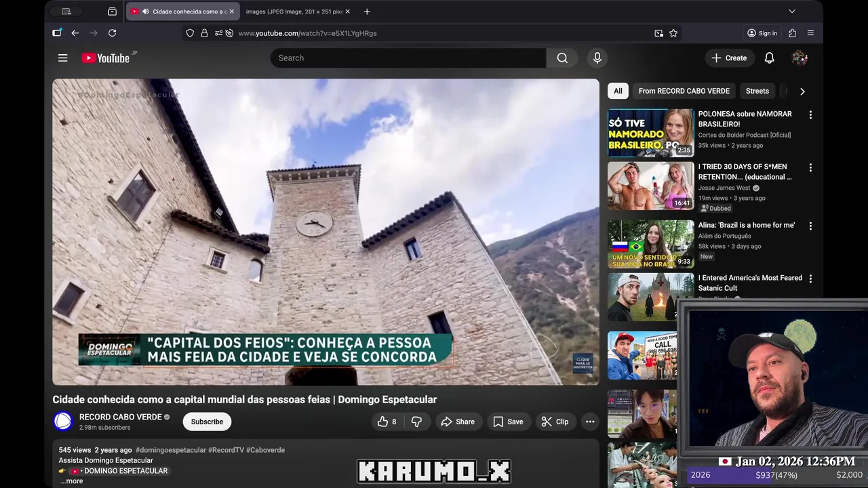Open the YouTube account avatar menu
The height and width of the screenshot is (488, 868).
click(x=800, y=58)
